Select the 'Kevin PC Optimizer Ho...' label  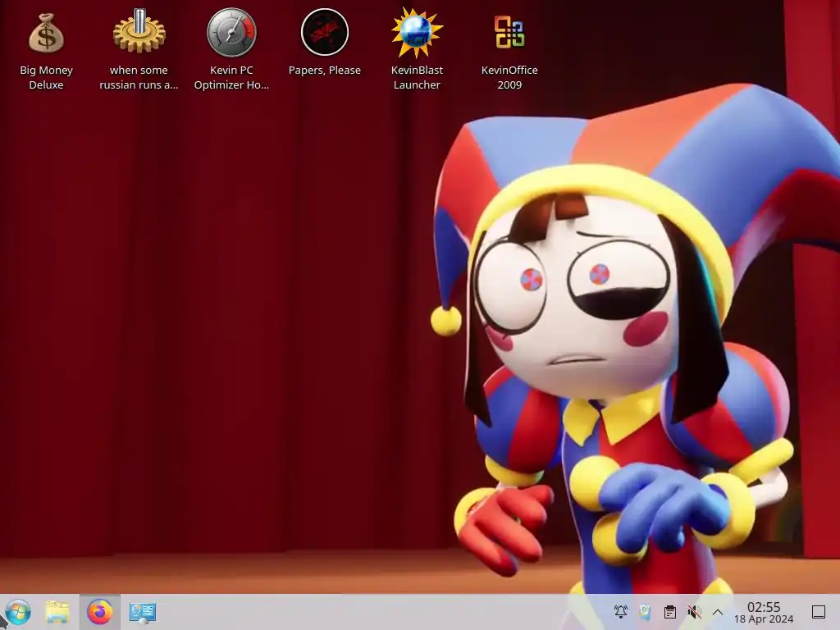click(x=231, y=78)
